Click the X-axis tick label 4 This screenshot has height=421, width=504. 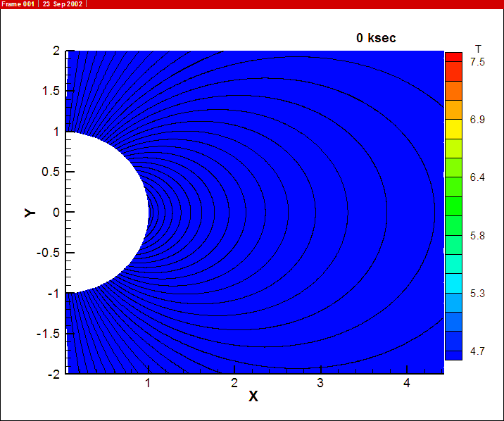pyautogui.click(x=406, y=383)
